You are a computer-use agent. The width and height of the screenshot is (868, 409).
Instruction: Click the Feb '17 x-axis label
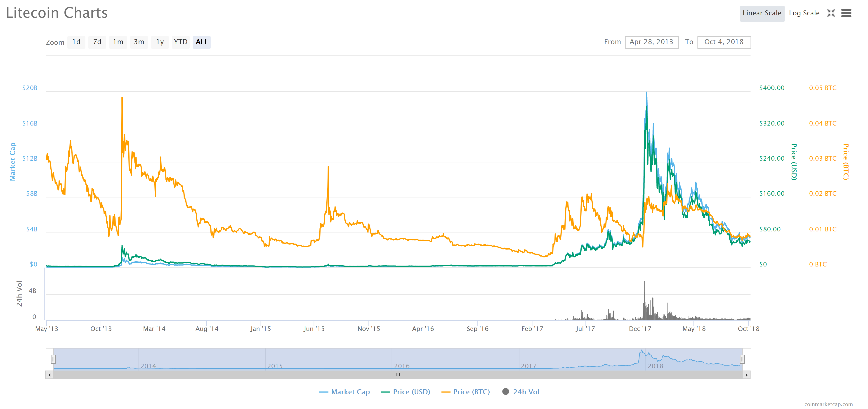pyautogui.click(x=532, y=329)
